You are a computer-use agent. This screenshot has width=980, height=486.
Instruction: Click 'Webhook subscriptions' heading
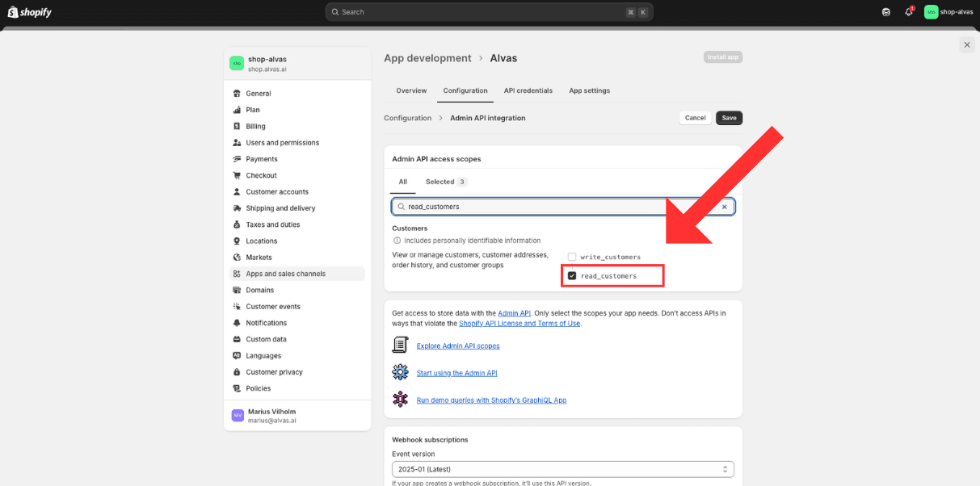[x=430, y=440]
